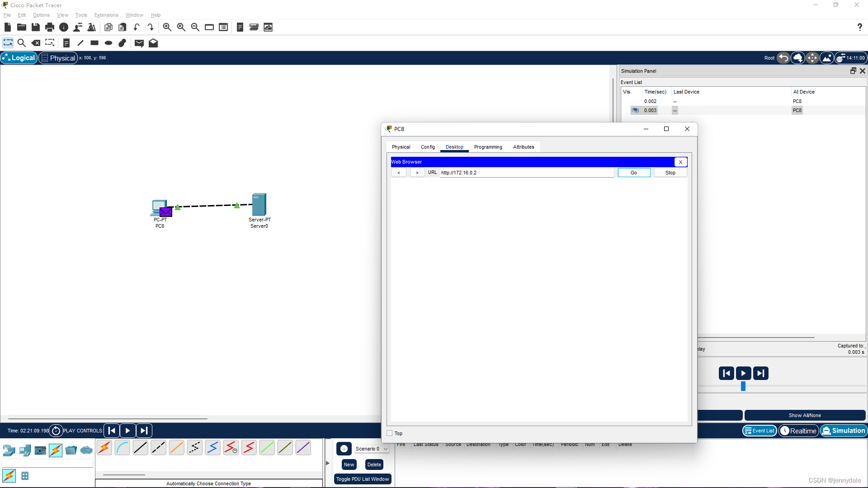
Task: Zoom out of the workspace
Action: [195, 28]
